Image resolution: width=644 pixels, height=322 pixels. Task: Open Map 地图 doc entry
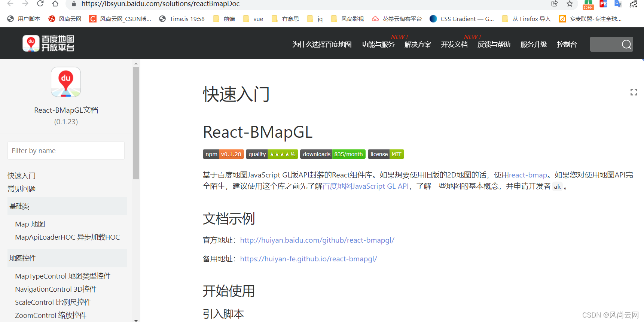click(x=30, y=224)
